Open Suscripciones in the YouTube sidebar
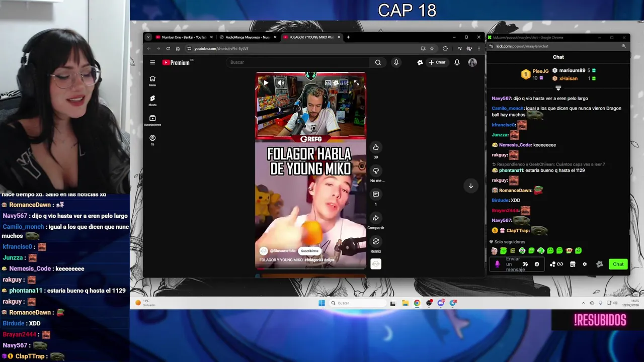This screenshot has width=644, height=362. point(152,120)
